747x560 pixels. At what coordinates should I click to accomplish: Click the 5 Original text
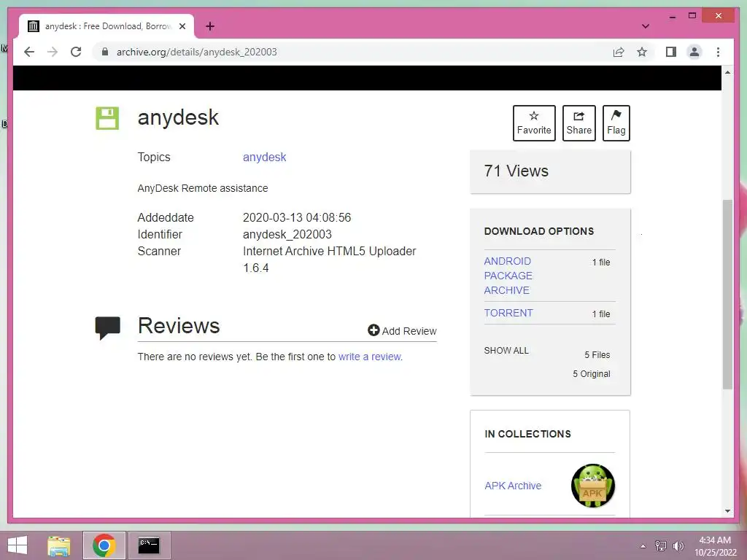pyautogui.click(x=591, y=374)
